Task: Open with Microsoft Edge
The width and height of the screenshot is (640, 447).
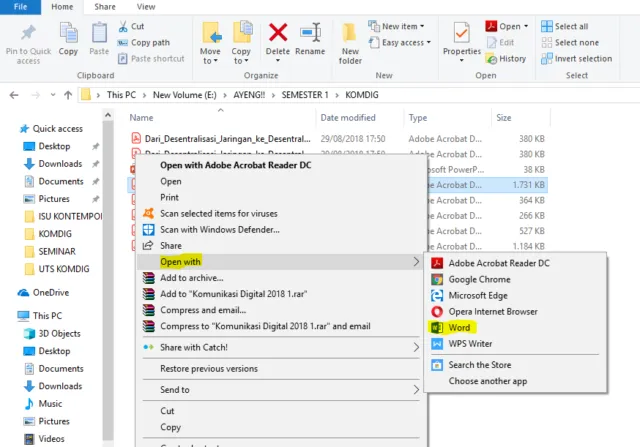Action: tap(478, 296)
